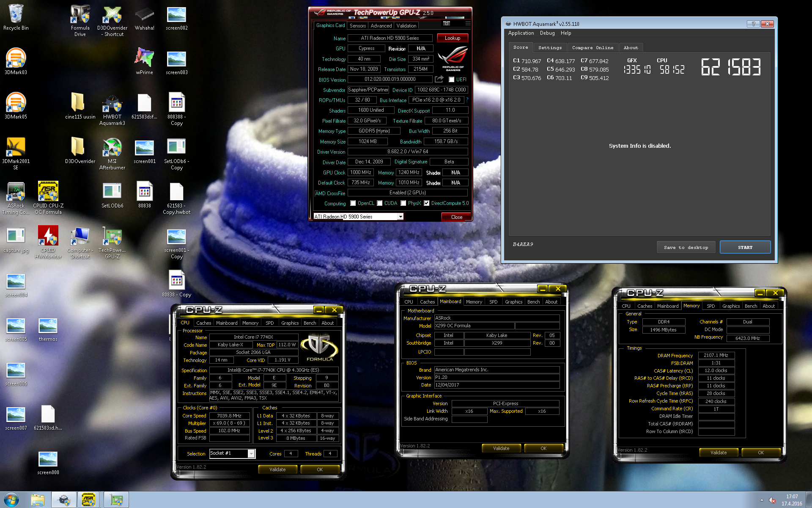Screen dimensions: 812x508
Task: Click the Core Speed value 7039.8 MHz
Action: [x=229, y=416]
